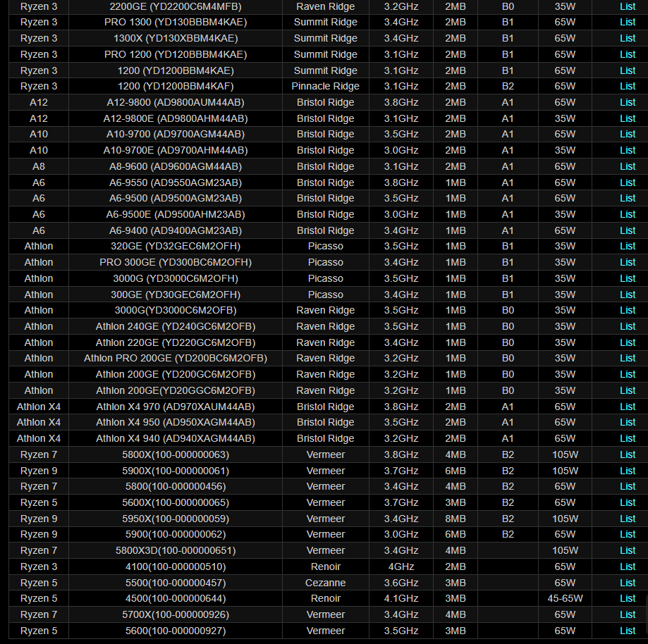
Task: Open List link for A8-9600 row
Action: 628,166
